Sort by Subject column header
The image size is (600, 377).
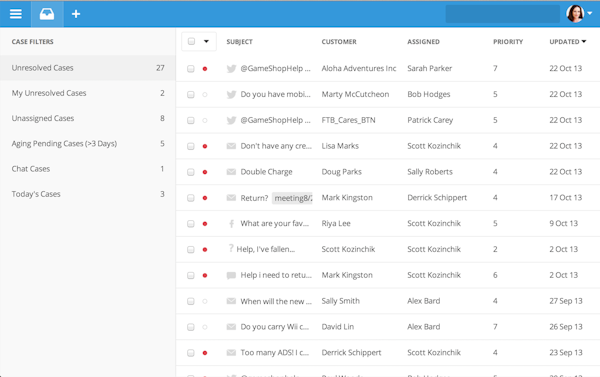click(239, 42)
